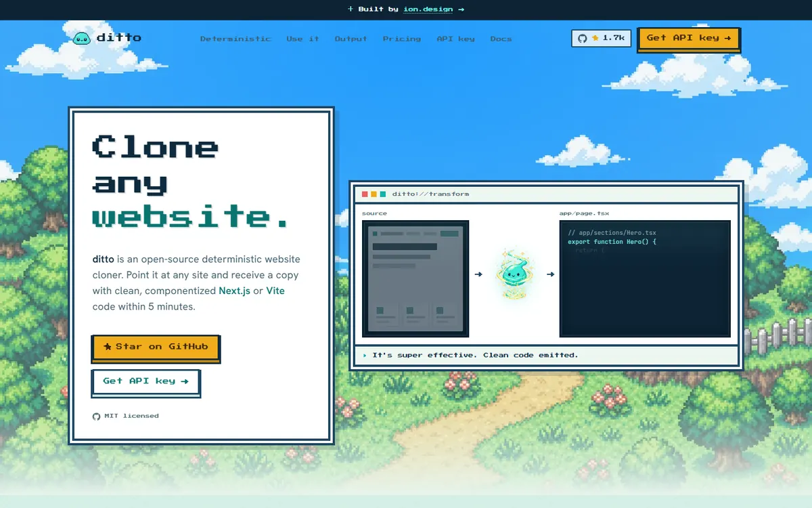This screenshot has width=812, height=508.
Task: Click the Next.js link in description
Action: [x=234, y=291]
